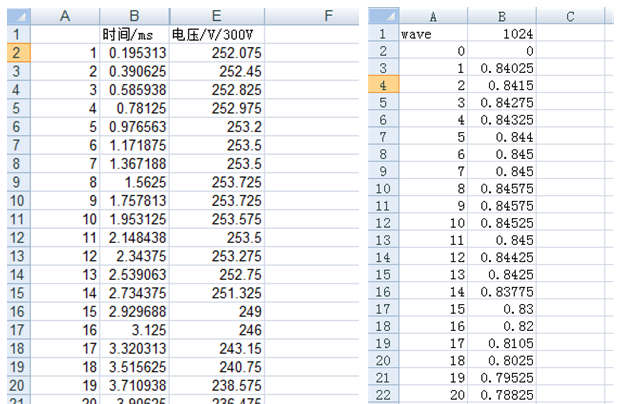Click cell with value 0.8105
This screenshot has width=622, height=404.
502,343
